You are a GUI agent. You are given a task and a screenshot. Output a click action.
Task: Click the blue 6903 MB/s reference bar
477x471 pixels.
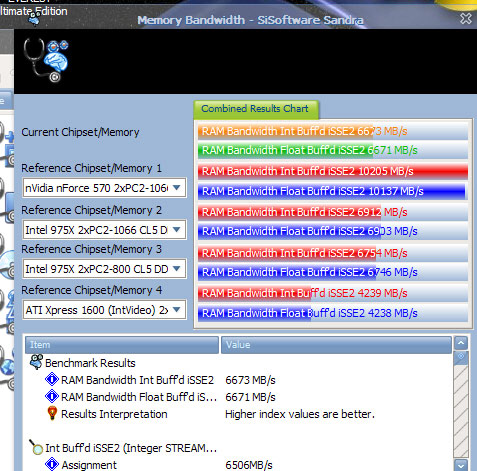(x=333, y=231)
